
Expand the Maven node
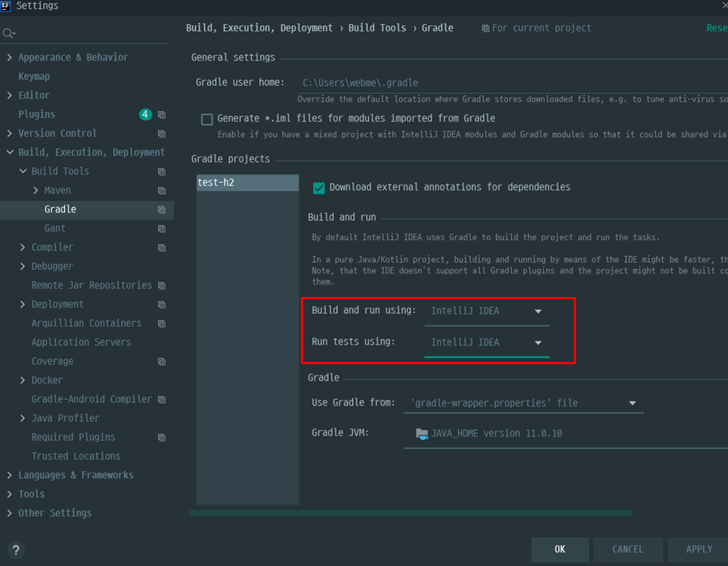tap(36, 190)
